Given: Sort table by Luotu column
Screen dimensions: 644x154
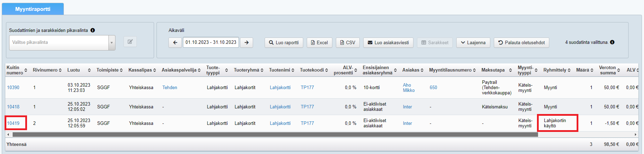Looking at the screenshot, I should 89,70.
